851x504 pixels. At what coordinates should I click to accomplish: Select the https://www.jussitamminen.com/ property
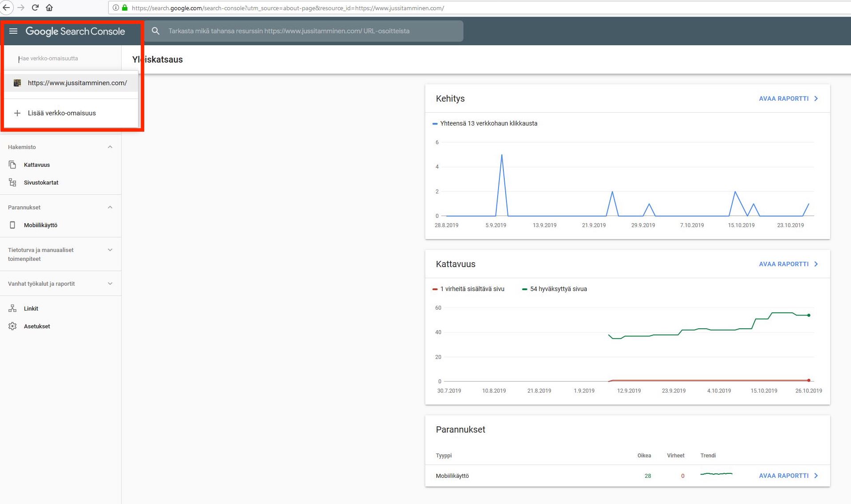[77, 83]
